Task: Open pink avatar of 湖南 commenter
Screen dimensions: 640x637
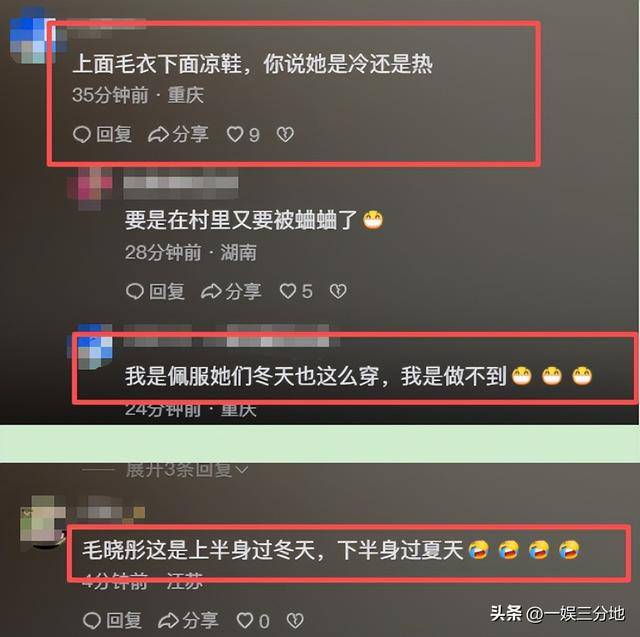Action: [x=90, y=189]
